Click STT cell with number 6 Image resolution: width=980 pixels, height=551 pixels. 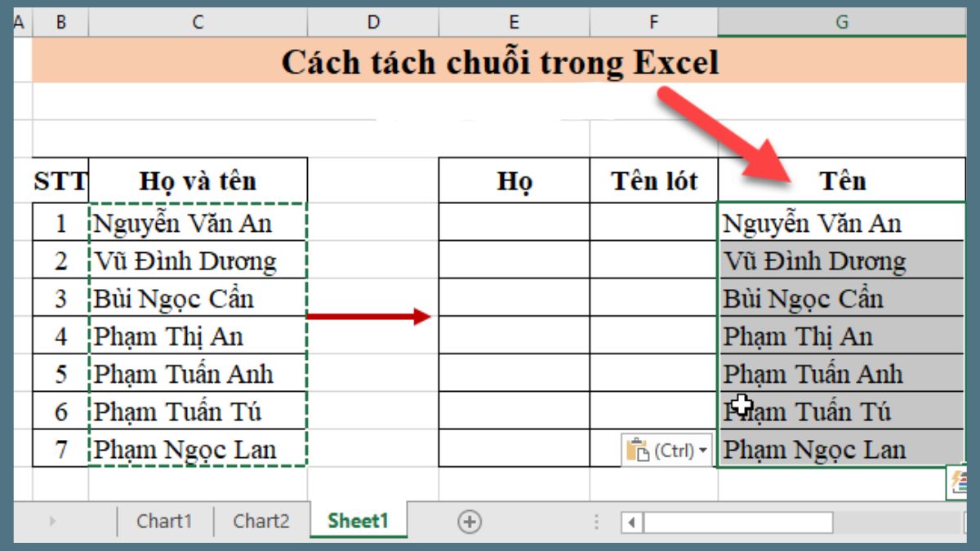click(x=60, y=411)
